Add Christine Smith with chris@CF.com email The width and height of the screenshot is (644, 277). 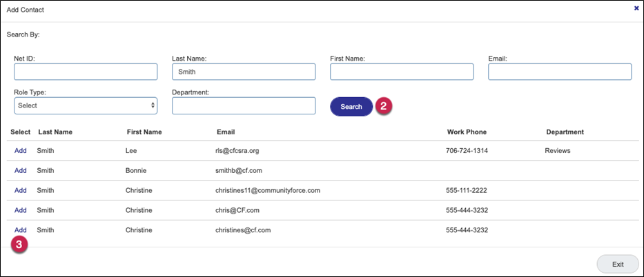20,210
